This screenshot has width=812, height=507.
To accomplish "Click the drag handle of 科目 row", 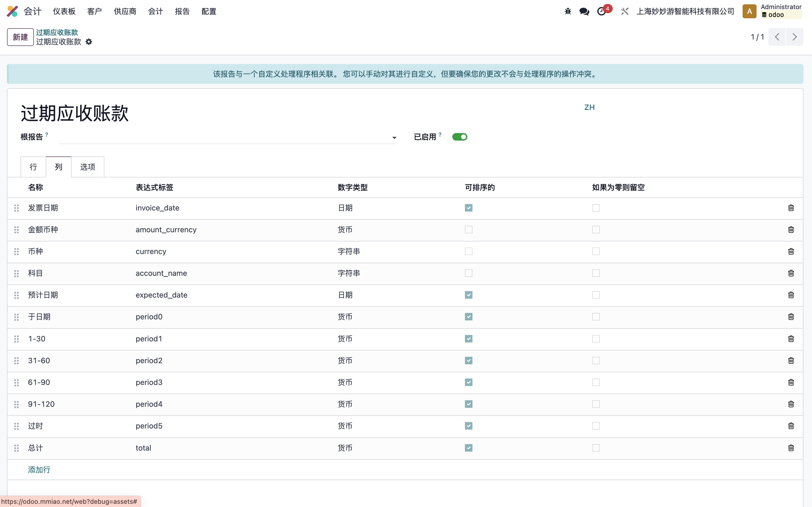I will (x=16, y=273).
